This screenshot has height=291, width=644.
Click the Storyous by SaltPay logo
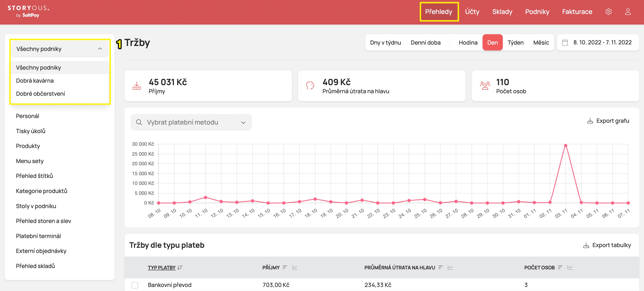click(x=28, y=11)
